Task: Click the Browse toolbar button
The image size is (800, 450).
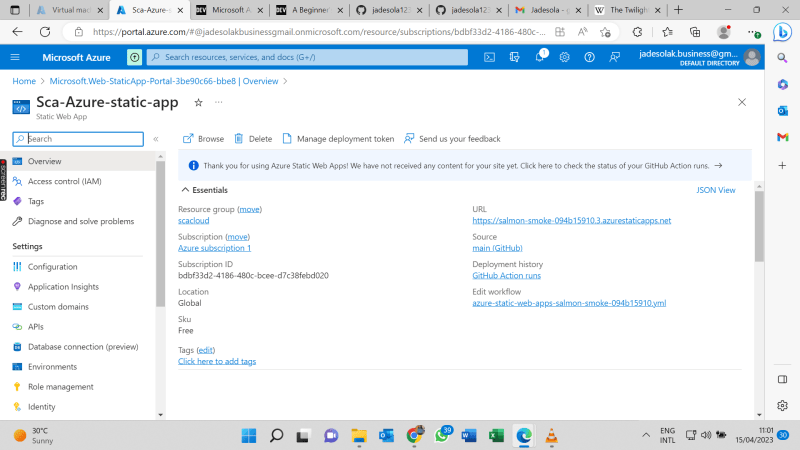Action: pyautogui.click(x=204, y=139)
